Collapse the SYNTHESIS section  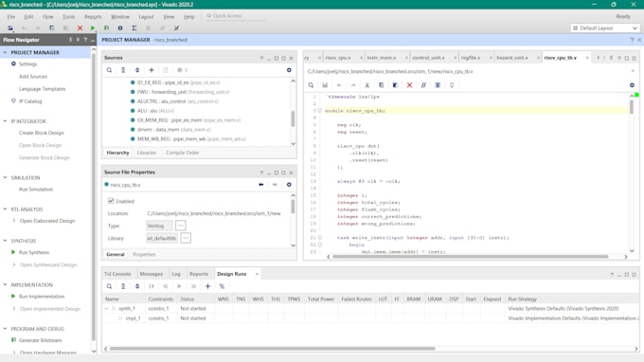click(6, 241)
